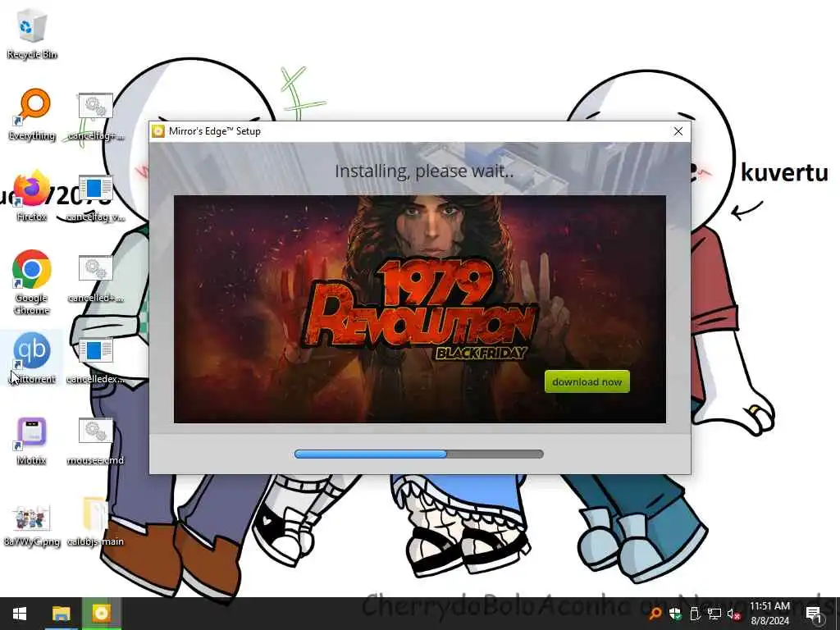Select the Recycle Bin desktop icon
This screenshot has width=840, height=630.
(x=32, y=34)
